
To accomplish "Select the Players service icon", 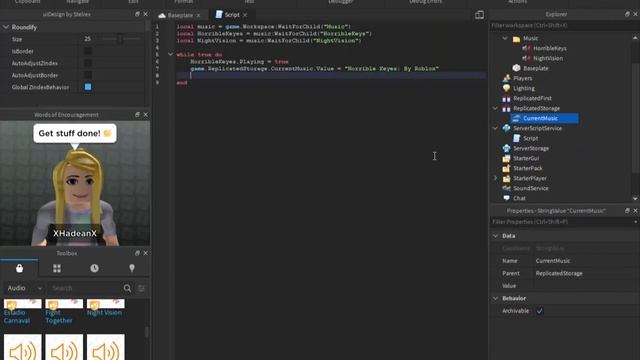I will (507, 78).
